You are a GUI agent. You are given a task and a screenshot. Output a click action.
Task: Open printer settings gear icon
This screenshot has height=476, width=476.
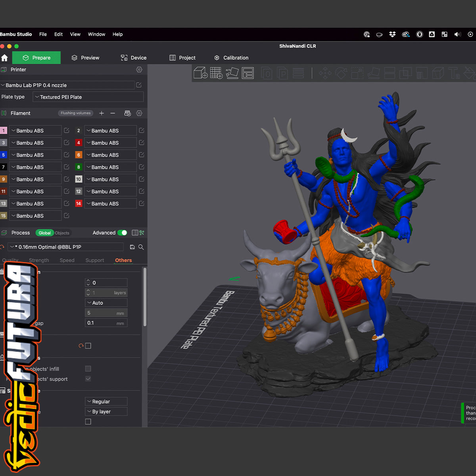[x=139, y=70]
